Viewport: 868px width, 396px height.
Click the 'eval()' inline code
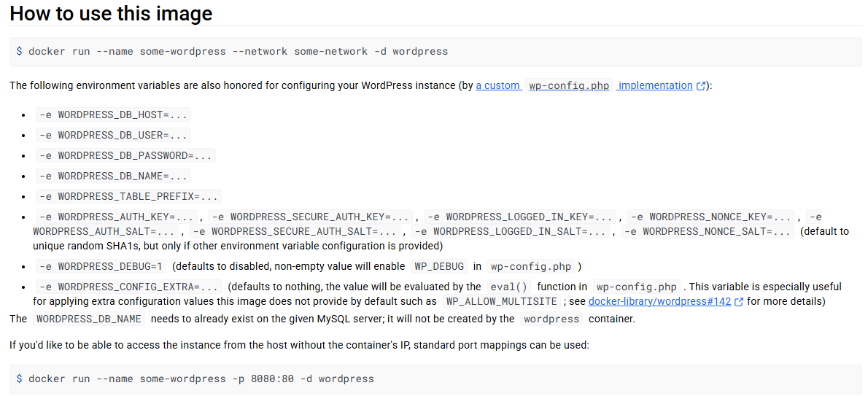pyautogui.click(x=509, y=287)
